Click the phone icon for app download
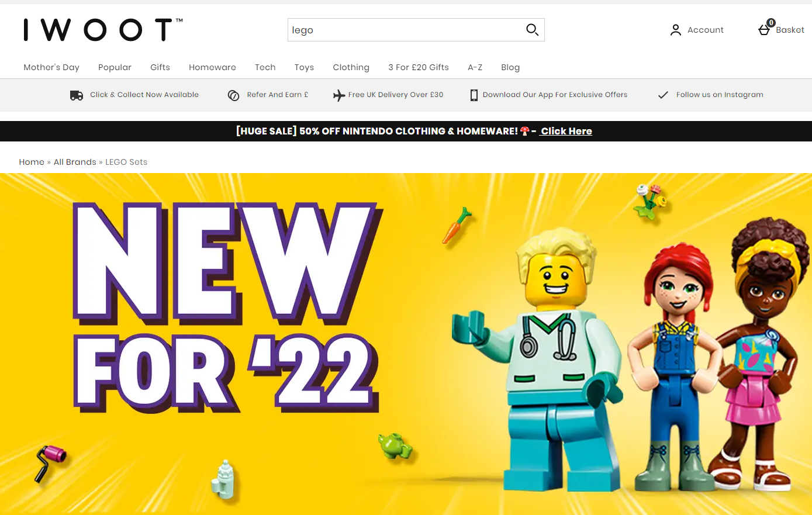Viewport: 812px width, 515px height. [474, 95]
